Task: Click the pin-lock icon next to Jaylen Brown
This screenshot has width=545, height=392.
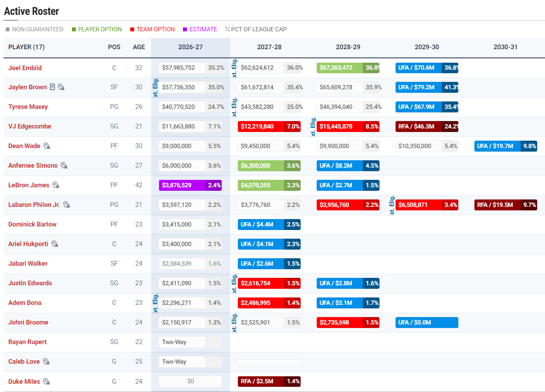Action: pyautogui.click(x=61, y=87)
